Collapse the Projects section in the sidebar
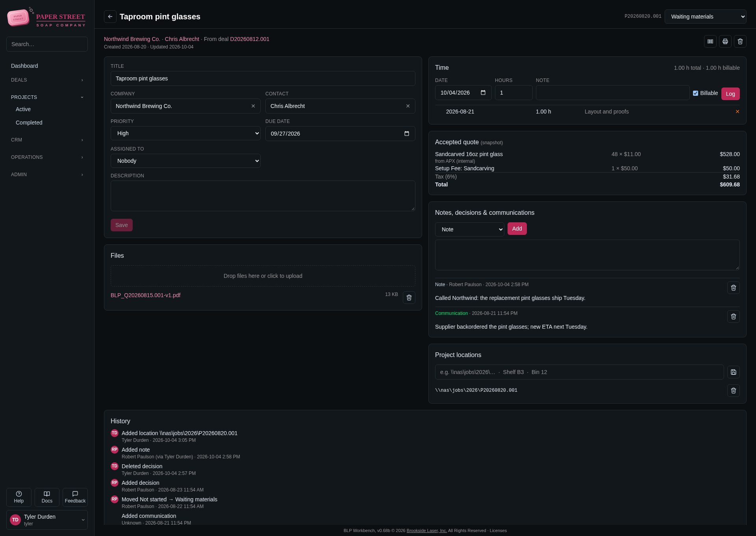 pyautogui.click(x=47, y=97)
